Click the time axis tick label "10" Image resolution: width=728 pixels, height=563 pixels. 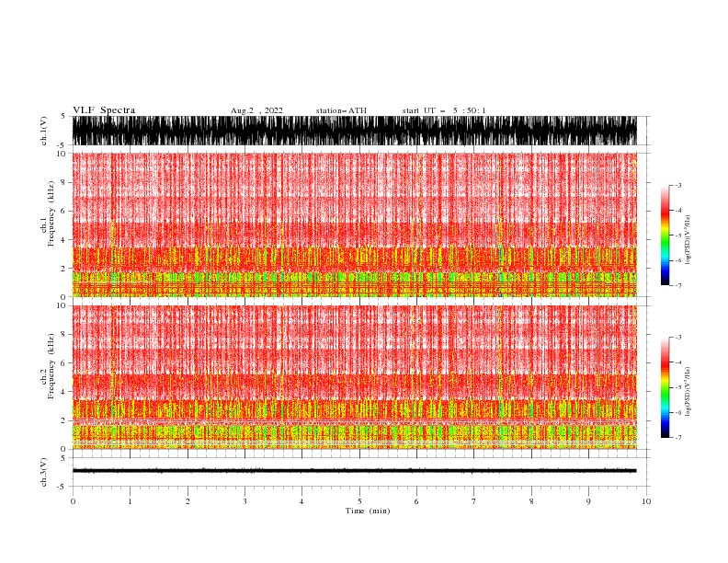646,501
